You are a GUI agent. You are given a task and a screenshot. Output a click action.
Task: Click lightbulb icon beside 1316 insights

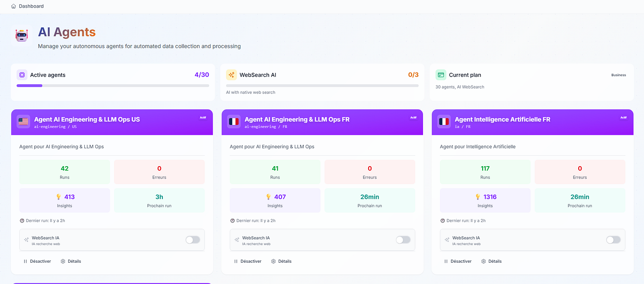click(x=478, y=197)
